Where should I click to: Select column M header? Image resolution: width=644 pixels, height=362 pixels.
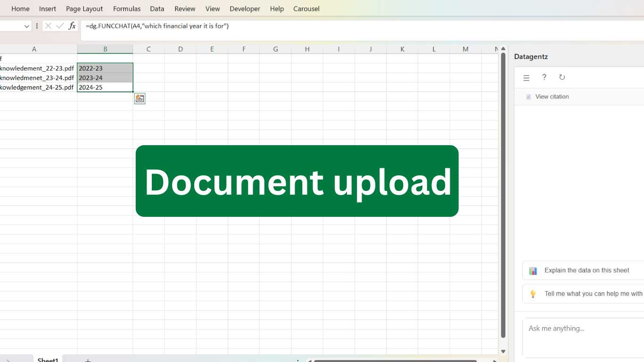(465, 49)
